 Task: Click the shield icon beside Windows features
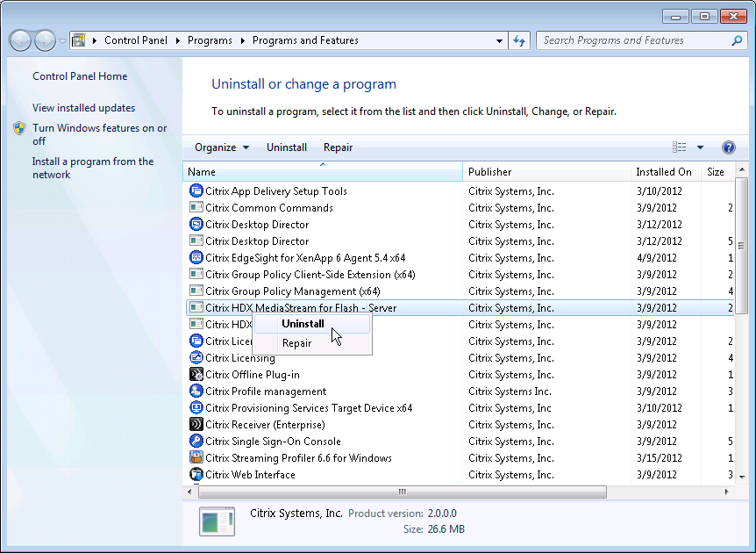[19, 128]
